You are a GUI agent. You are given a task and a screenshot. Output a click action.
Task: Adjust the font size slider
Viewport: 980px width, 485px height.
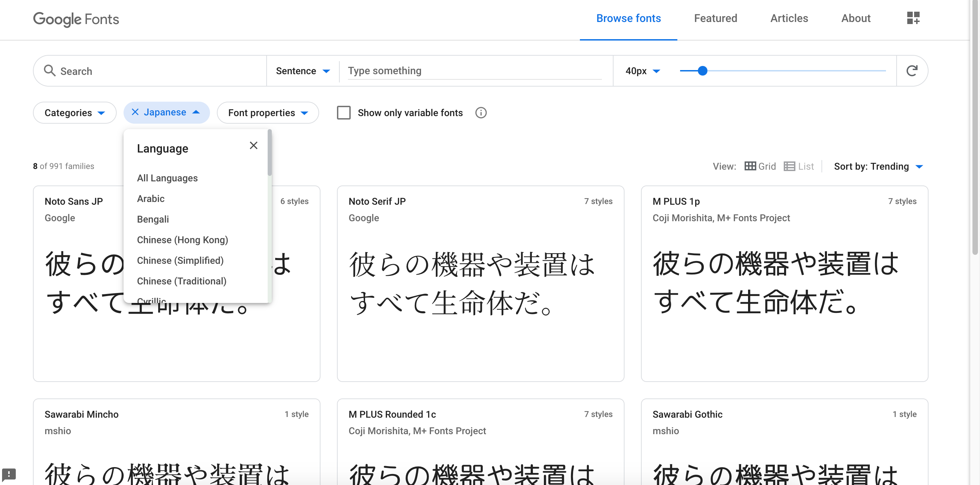702,70
